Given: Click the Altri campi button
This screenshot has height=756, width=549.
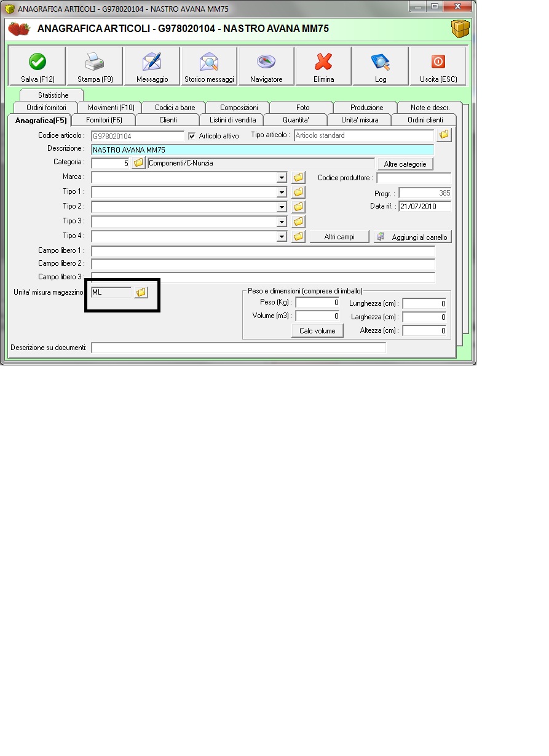Looking at the screenshot, I should (x=339, y=237).
